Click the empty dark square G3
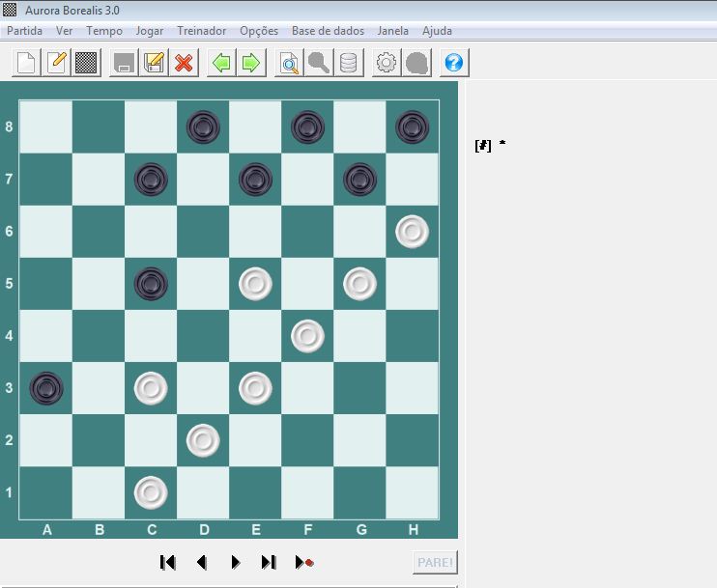717x588 pixels. 359,388
